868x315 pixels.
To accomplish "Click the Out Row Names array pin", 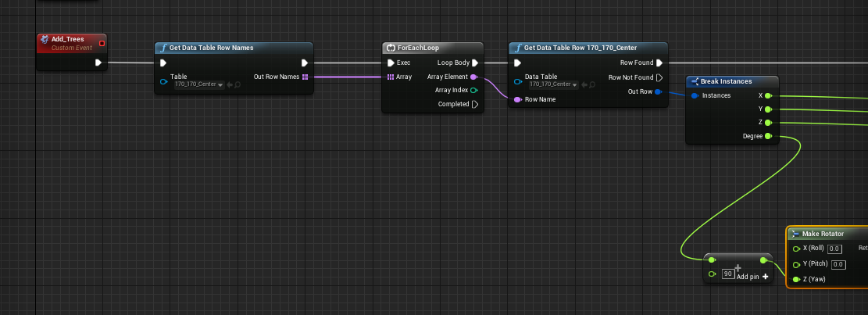I will (305, 77).
